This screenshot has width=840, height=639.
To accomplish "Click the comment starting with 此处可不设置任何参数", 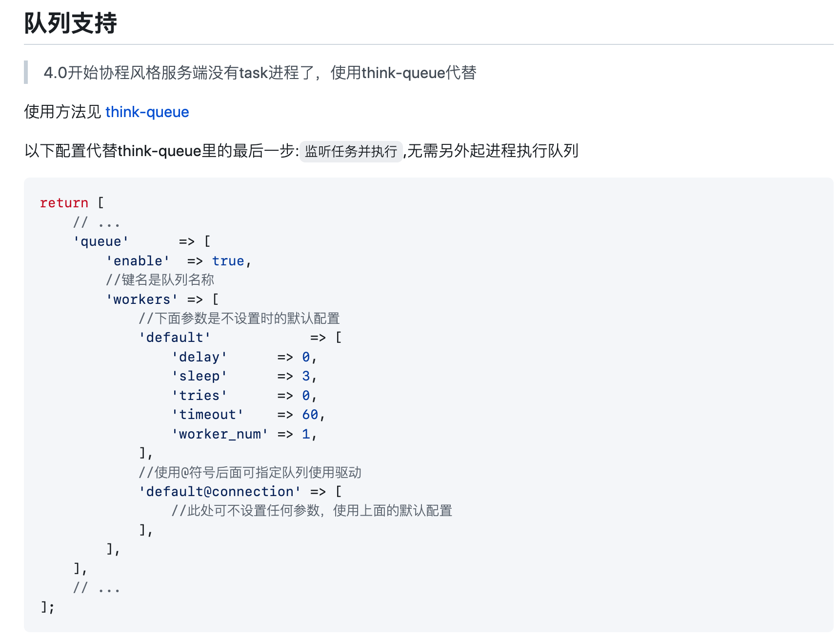I will [x=312, y=511].
